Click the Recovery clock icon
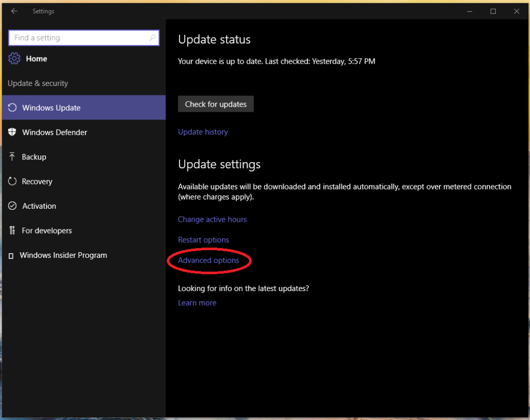The width and height of the screenshot is (530, 420). point(12,181)
